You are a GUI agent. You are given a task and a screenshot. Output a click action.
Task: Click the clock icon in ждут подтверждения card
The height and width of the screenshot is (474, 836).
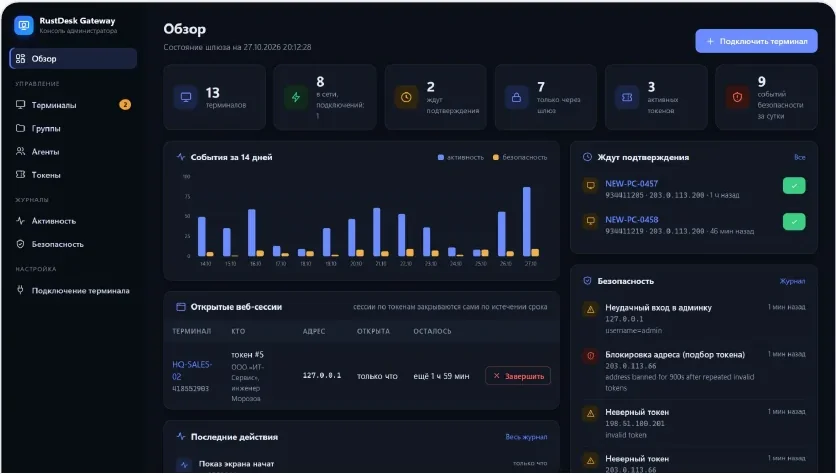click(x=406, y=98)
